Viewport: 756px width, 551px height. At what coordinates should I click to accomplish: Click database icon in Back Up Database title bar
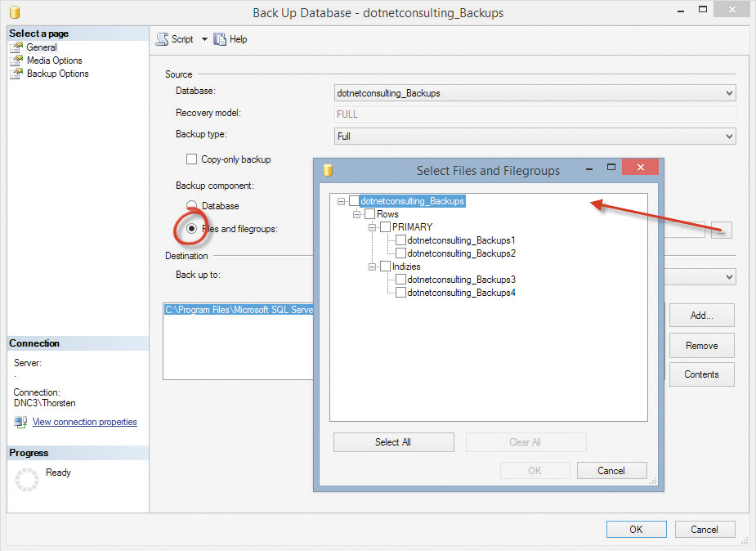[x=15, y=11]
